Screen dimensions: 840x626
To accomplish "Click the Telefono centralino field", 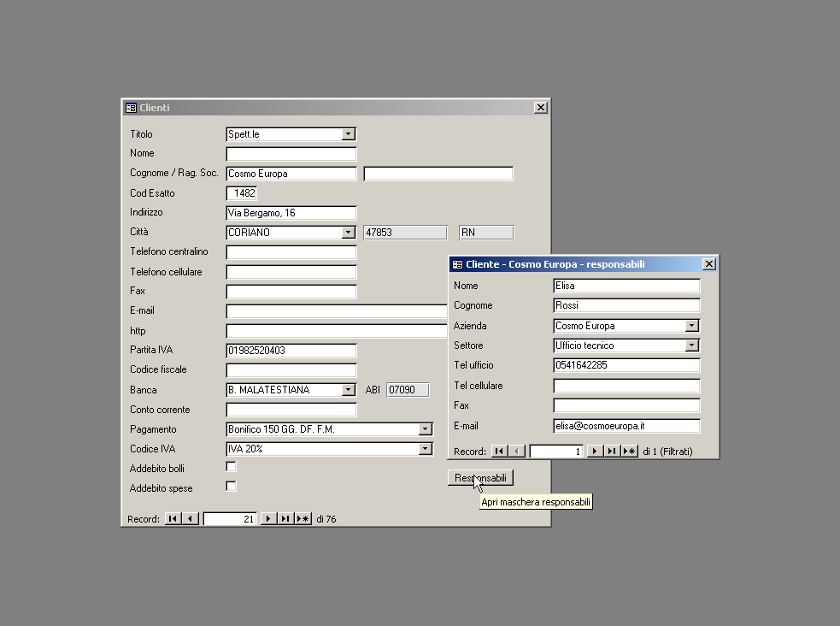I will tap(291, 252).
